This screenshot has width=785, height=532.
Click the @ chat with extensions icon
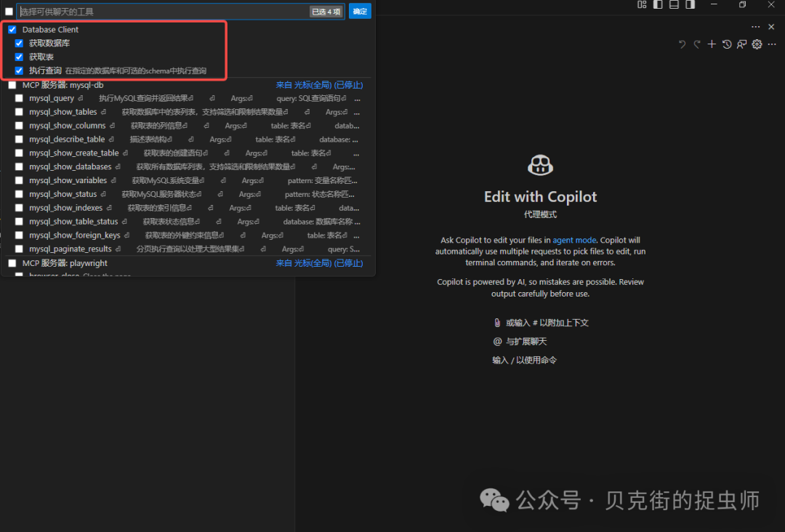pos(497,342)
